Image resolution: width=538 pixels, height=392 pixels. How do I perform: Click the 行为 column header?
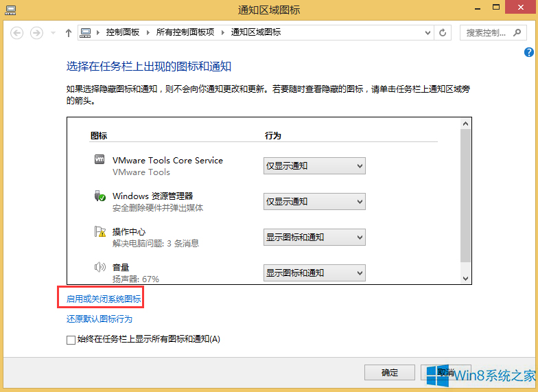(x=273, y=136)
